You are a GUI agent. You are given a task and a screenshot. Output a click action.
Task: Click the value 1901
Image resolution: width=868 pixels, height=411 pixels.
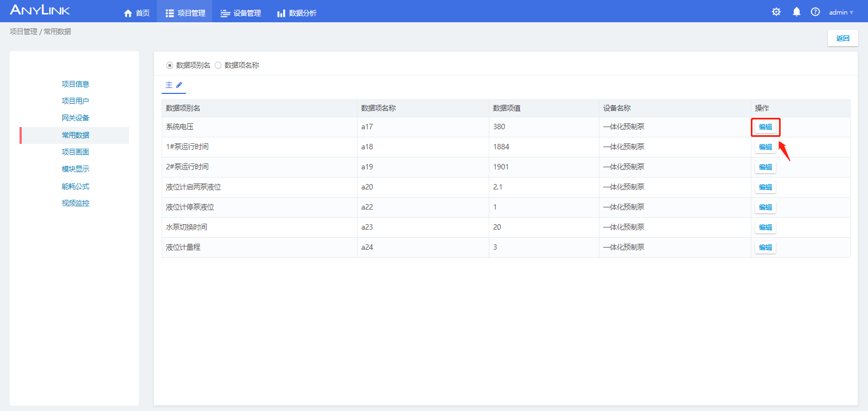501,167
